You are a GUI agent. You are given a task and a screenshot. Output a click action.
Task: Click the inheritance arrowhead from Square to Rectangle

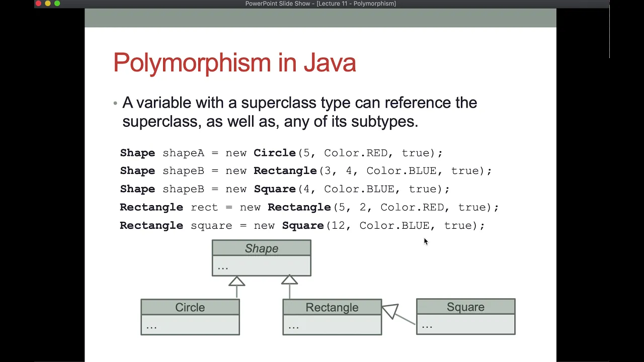[x=390, y=311]
